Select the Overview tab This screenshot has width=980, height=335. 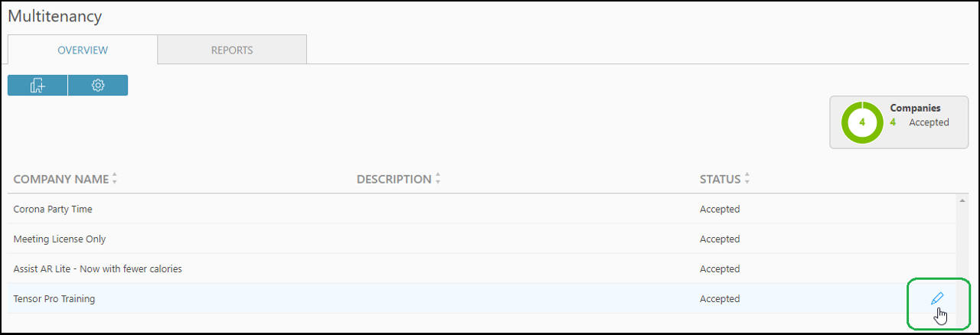click(x=83, y=50)
